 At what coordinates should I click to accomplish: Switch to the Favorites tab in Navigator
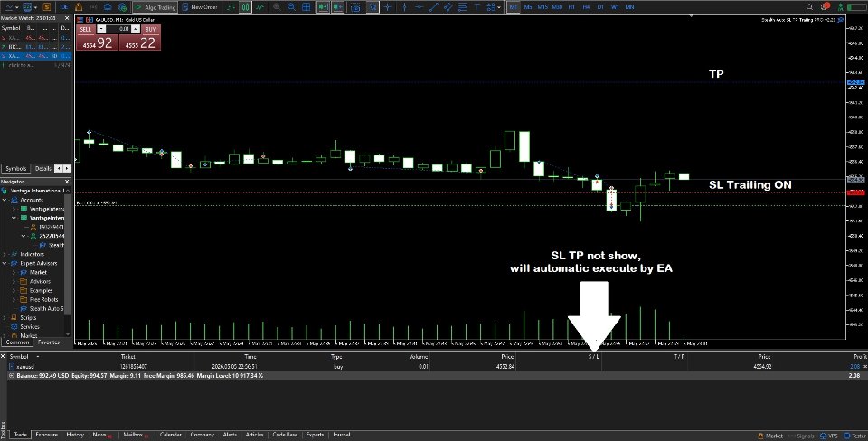pyautogui.click(x=48, y=342)
